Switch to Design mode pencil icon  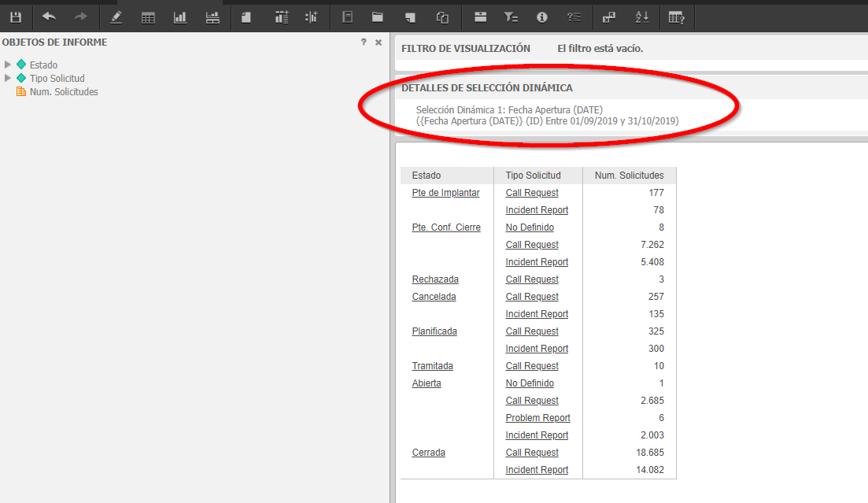tap(116, 18)
